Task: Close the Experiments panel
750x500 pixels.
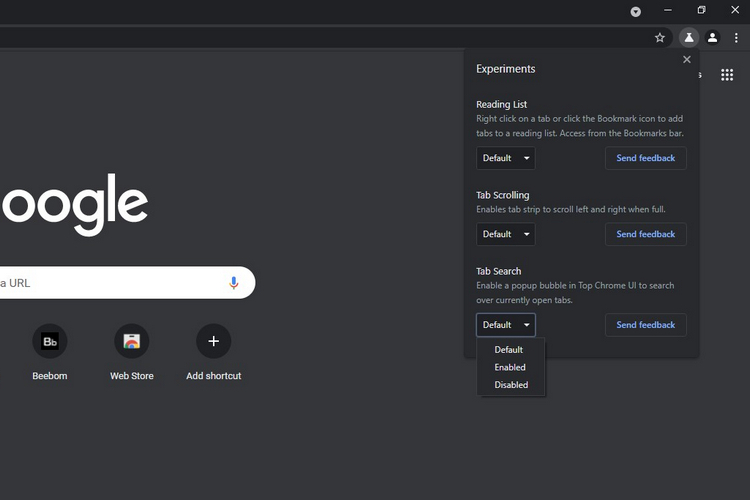Action: [687, 60]
